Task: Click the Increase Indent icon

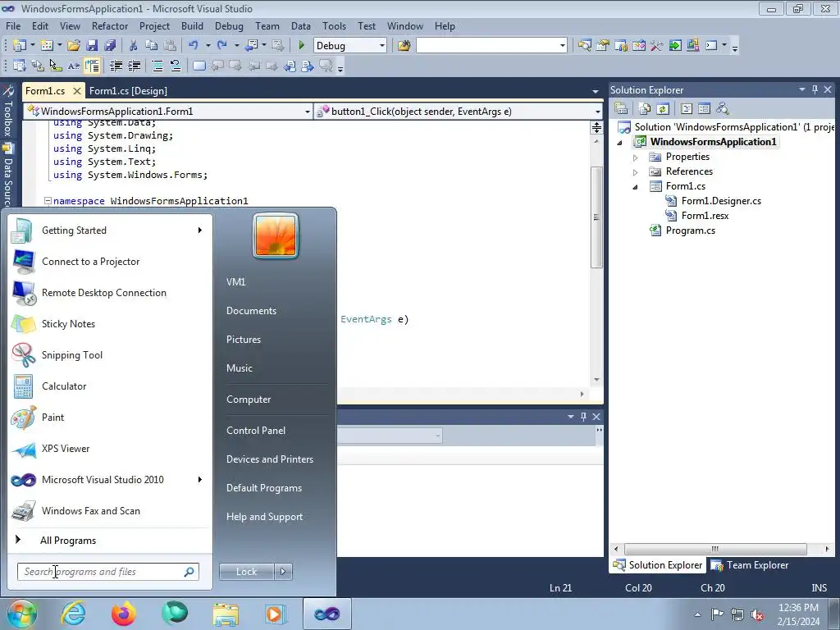Action: click(x=134, y=66)
